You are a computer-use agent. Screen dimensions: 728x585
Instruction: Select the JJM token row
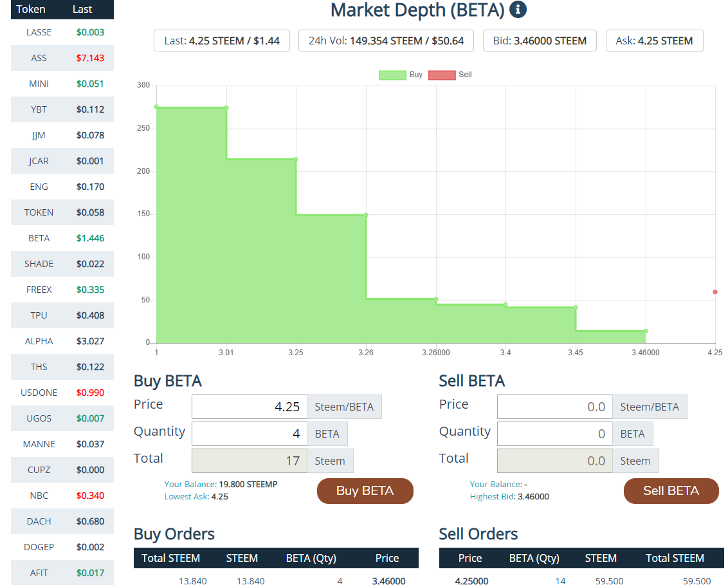pyautogui.click(x=62, y=135)
